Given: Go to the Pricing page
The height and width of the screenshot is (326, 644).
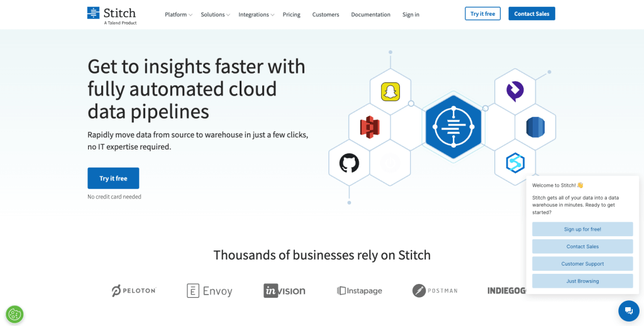Looking at the screenshot, I should 291,14.
